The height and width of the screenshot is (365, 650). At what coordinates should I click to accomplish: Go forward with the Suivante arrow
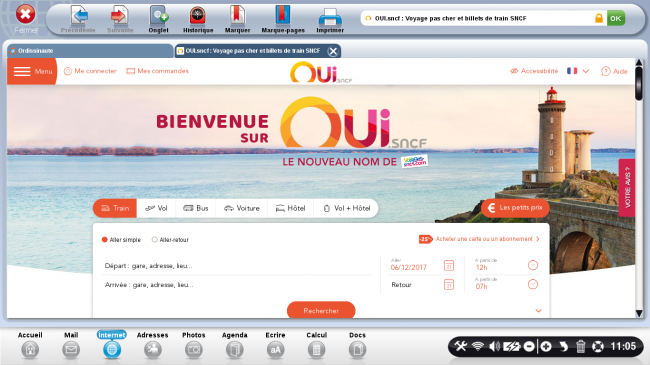120,19
